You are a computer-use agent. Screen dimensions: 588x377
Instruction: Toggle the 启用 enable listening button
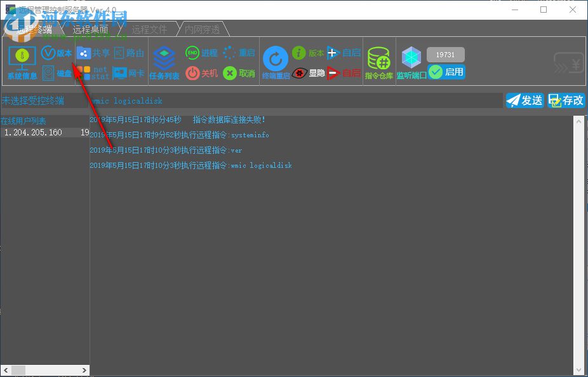(446, 72)
